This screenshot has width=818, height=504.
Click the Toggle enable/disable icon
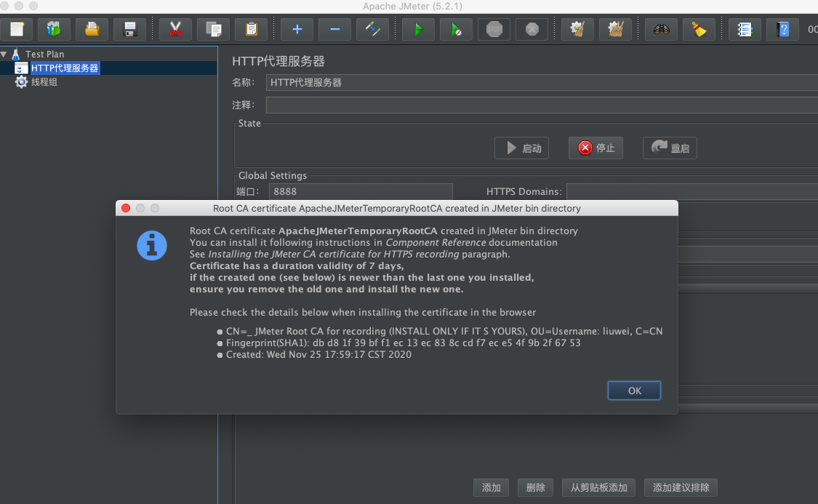(372, 29)
